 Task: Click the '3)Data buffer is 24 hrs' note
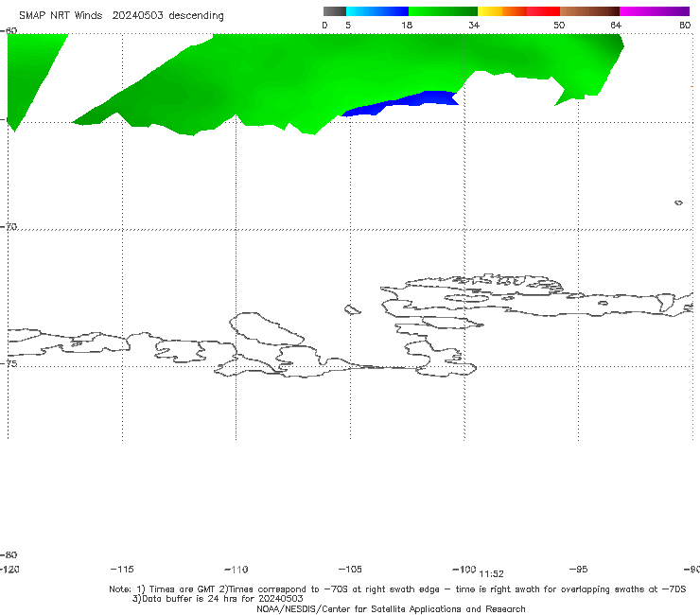pos(218,599)
